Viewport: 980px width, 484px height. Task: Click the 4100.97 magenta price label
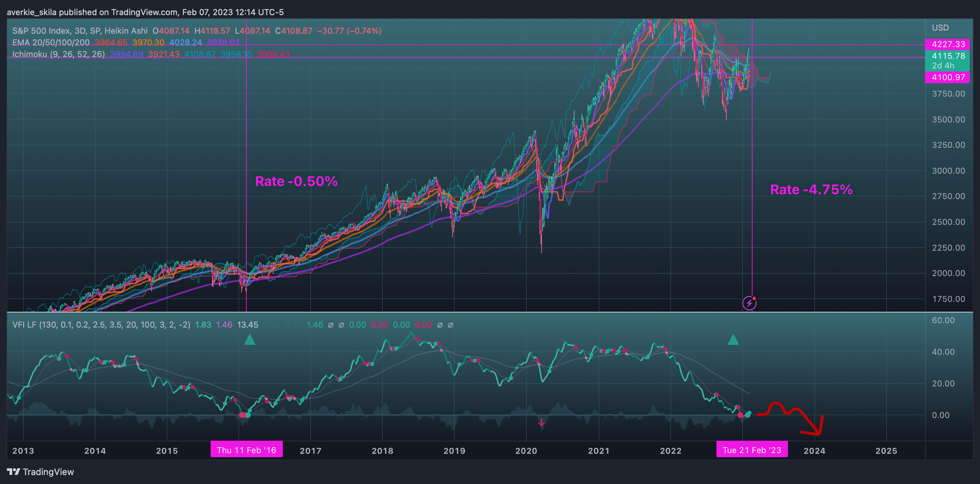(947, 77)
